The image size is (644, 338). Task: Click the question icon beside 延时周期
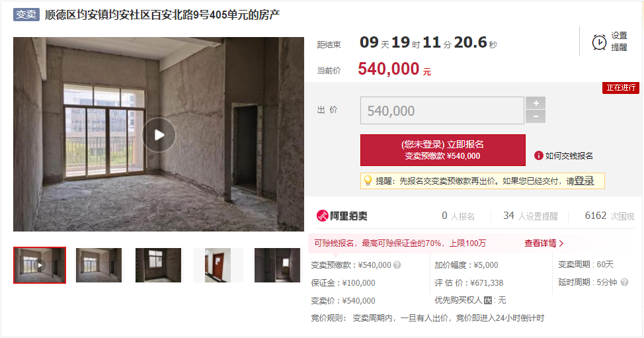pyautogui.click(x=624, y=282)
